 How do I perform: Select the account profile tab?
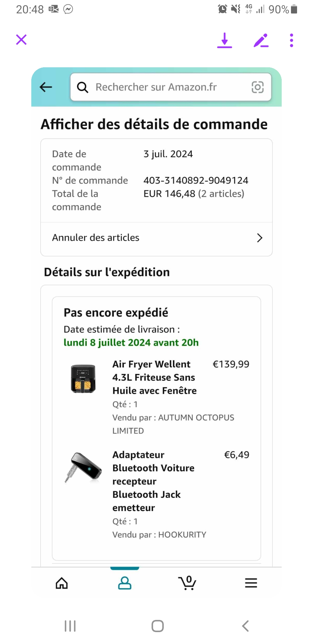coord(125,583)
